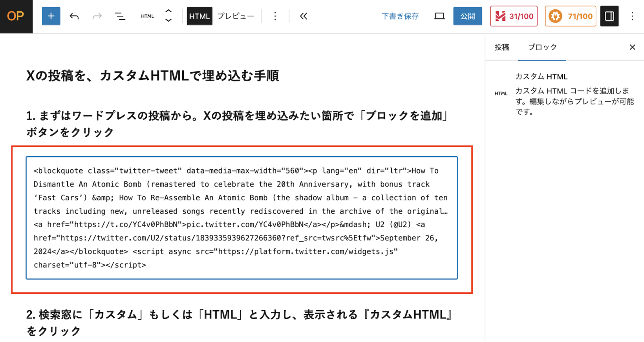The width and height of the screenshot is (644, 342).
Task: Click the post title Xの投稿を、カスタムHTMLで埋め込む手順
Action: [x=152, y=75]
